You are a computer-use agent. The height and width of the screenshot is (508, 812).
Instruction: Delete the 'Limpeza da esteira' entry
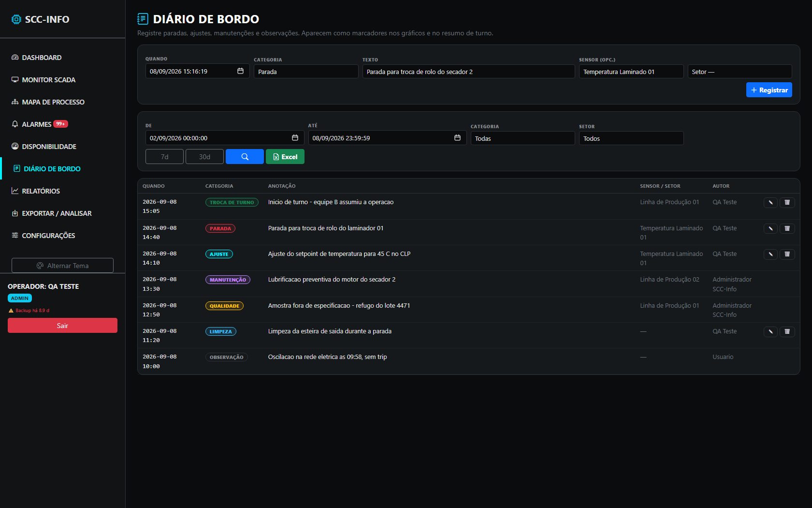(x=787, y=331)
